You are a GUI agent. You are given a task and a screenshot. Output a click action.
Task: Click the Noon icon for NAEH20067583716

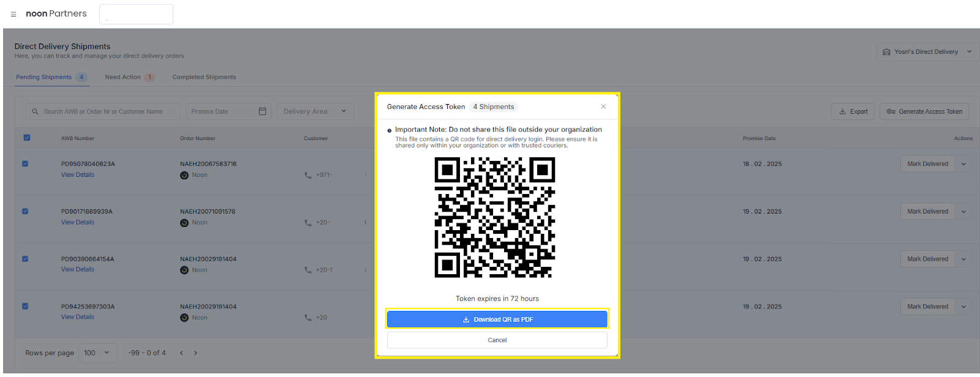pyautogui.click(x=184, y=175)
